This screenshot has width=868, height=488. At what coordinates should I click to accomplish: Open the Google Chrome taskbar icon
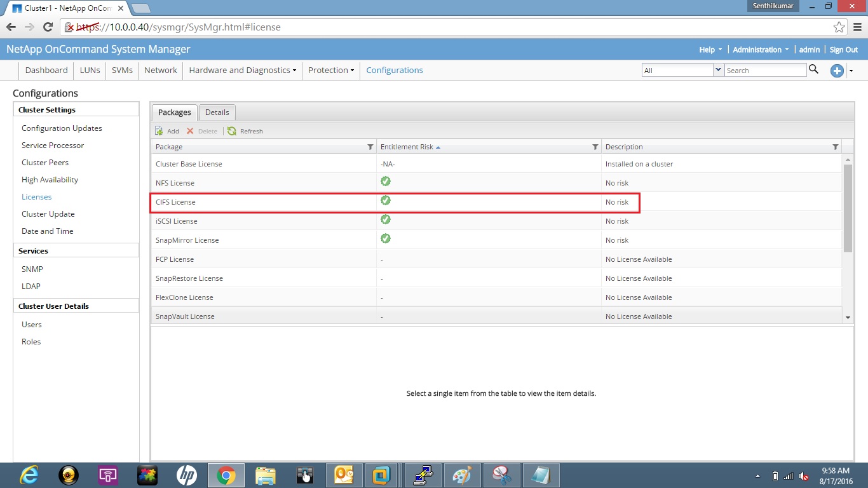coord(226,475)
